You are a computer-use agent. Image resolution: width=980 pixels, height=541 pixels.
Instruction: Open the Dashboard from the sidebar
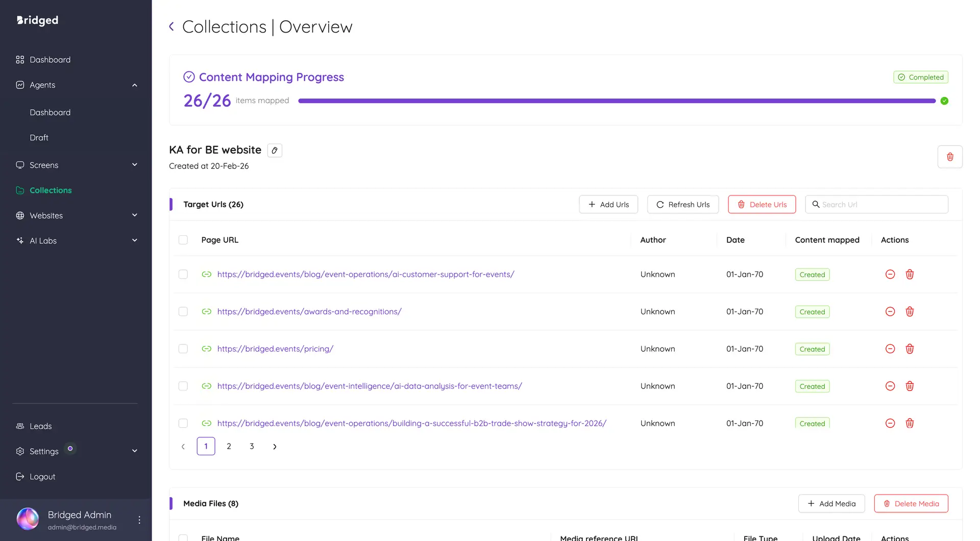[50, 60]
